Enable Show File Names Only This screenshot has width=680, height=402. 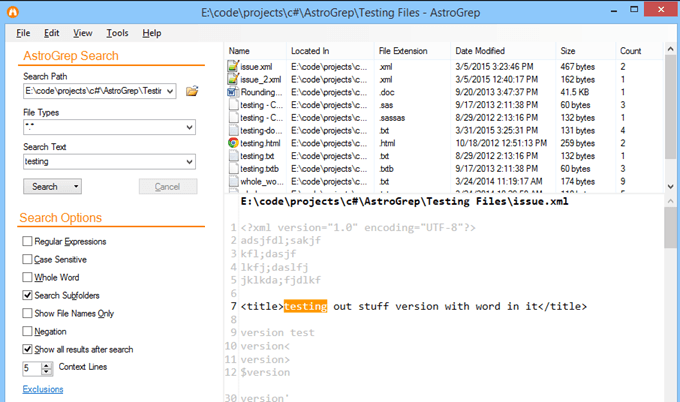tap(27, 313)
